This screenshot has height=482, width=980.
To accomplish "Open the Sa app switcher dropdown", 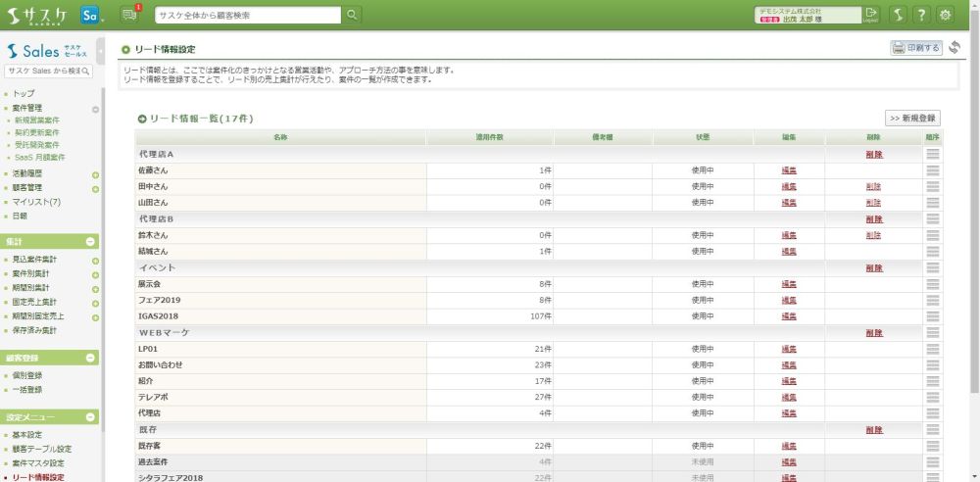I will pyautogui.click(x=92, y=15).
